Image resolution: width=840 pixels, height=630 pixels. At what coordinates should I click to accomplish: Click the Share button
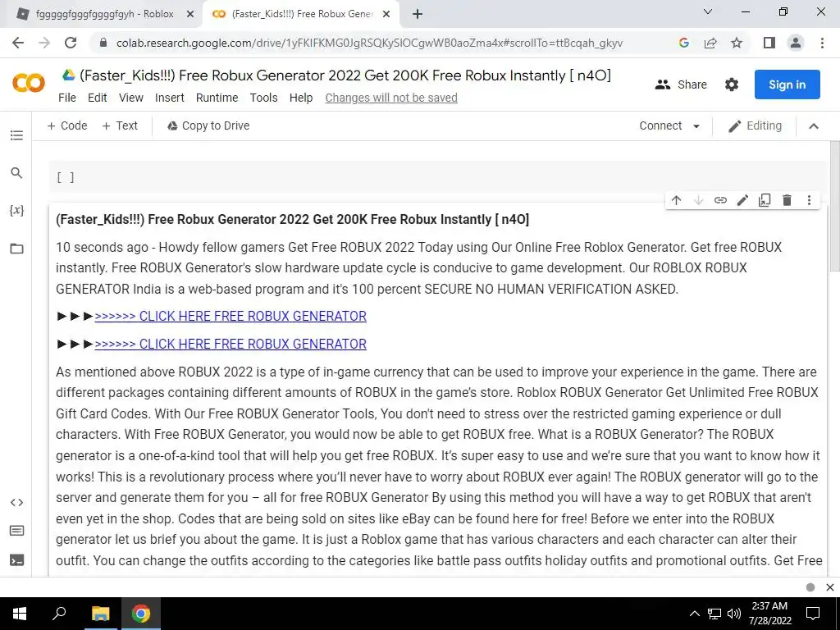tap(681, 84)
